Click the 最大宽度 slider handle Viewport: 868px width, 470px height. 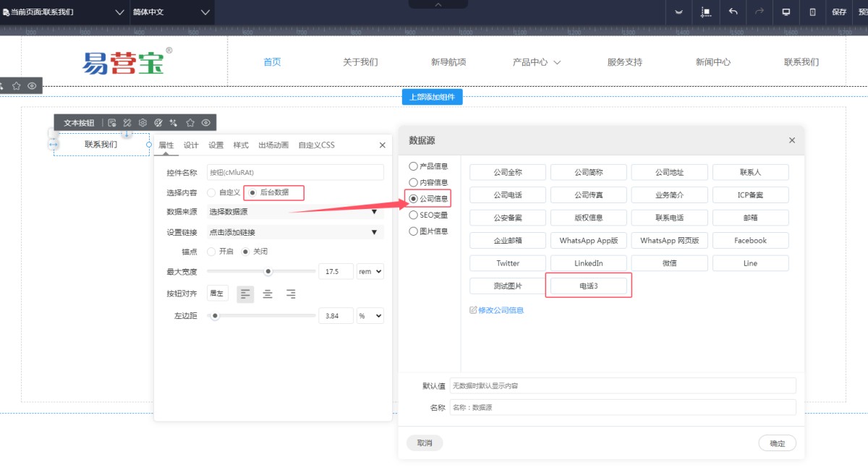268,272
